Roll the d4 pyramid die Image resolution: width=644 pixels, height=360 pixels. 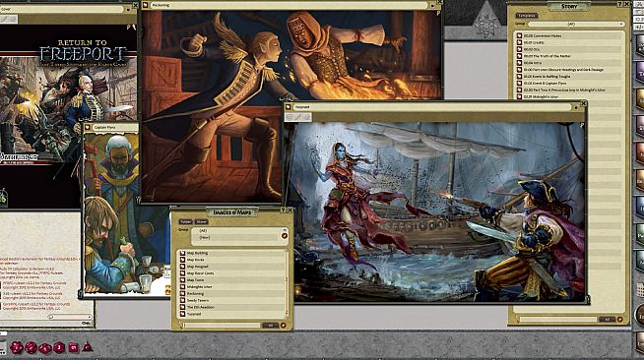[88, 347]
